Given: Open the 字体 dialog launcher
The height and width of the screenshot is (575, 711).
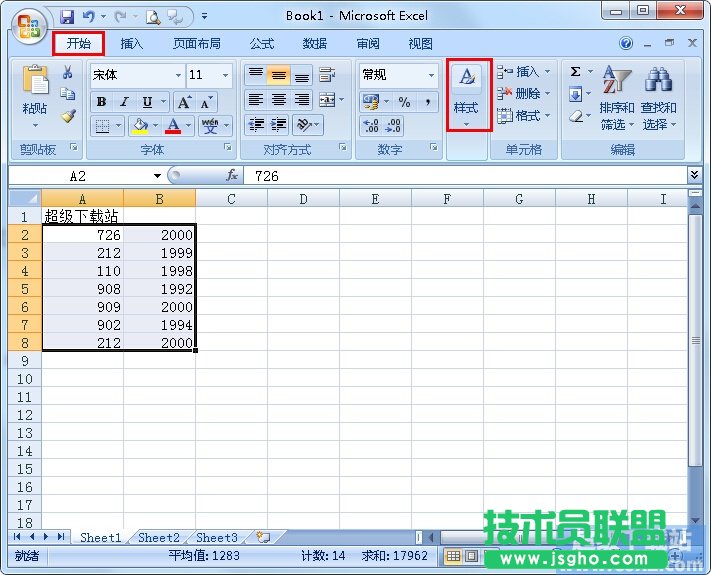Looking at the screenshot, I should pos(228,147).
